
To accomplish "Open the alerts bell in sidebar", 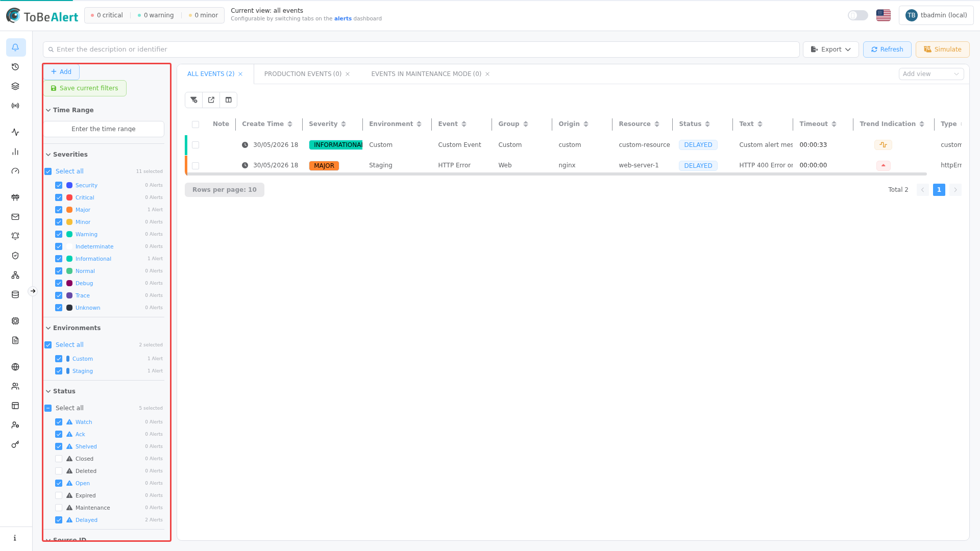I will [16, 47].
